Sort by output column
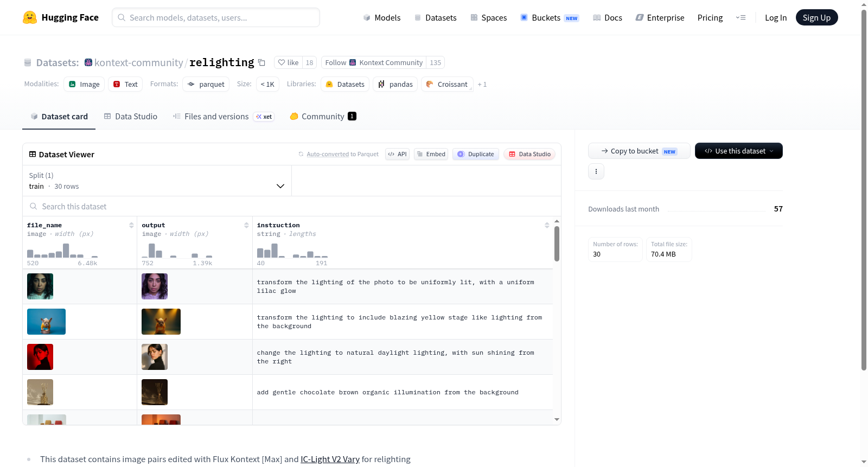868x467 pixels. coord(246,225)
